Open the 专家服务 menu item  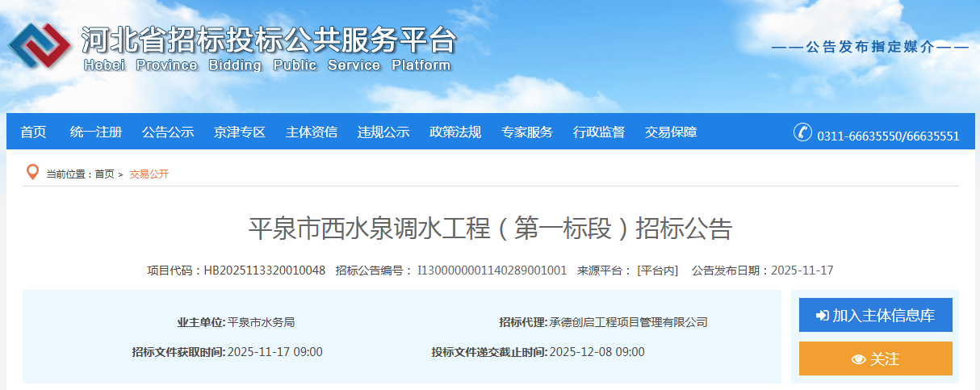(527, 132)
